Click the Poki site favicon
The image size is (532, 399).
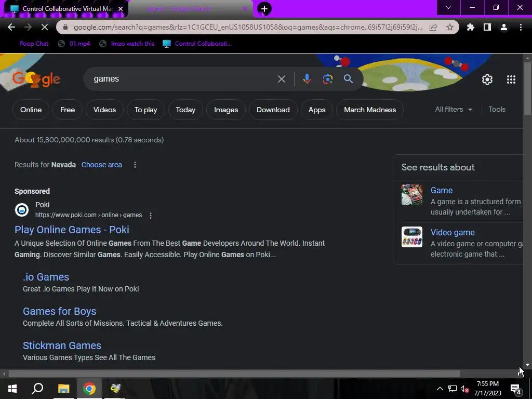click(x=22, y=210)
